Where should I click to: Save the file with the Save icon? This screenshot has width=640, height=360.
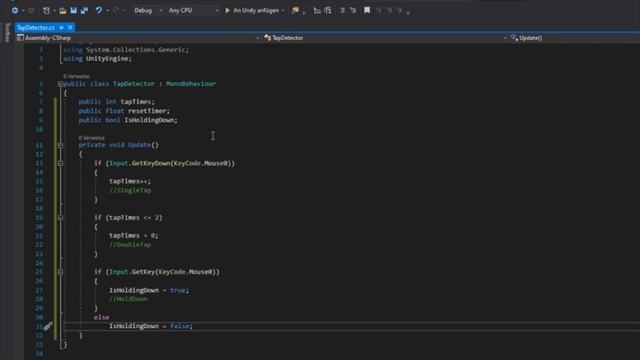pos(73,10)
